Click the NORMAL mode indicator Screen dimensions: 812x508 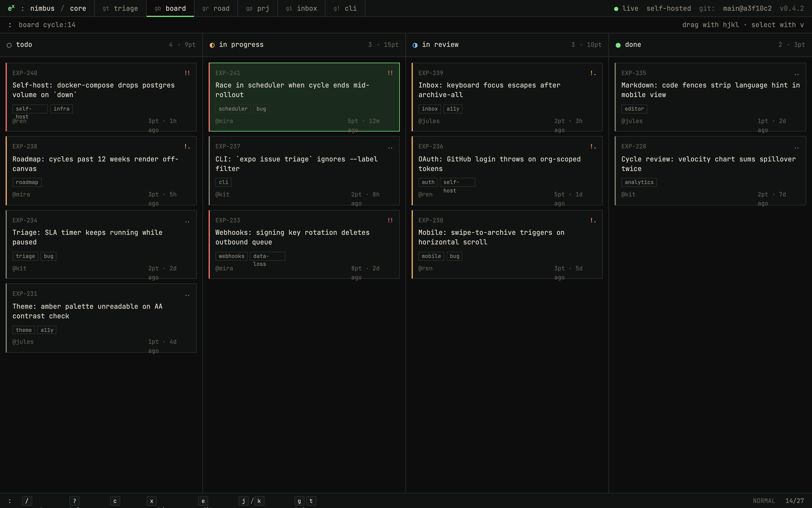click(x=764, y=501)
